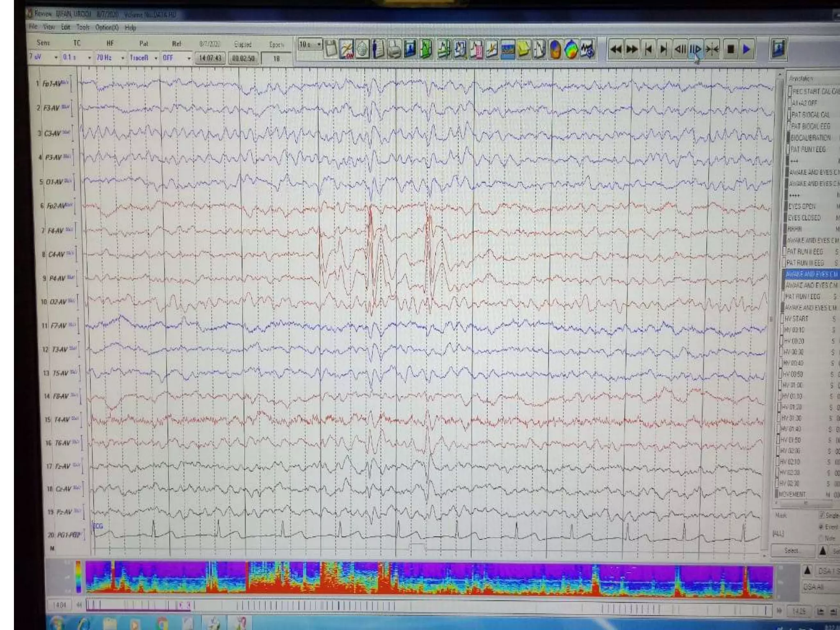Select the Note radio button
Screen dimensions: 840x630
pyautogui.click(x=822, y=538)
